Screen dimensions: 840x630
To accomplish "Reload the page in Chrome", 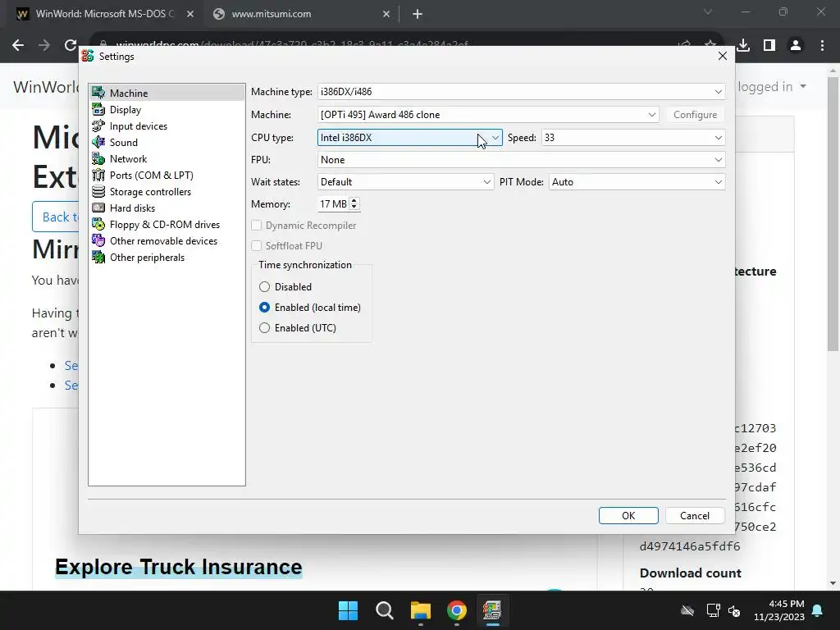I will pos(71,45).
